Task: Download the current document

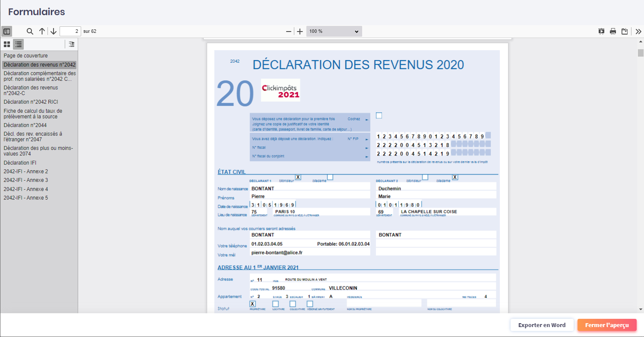Action: (x=625, y=31)
